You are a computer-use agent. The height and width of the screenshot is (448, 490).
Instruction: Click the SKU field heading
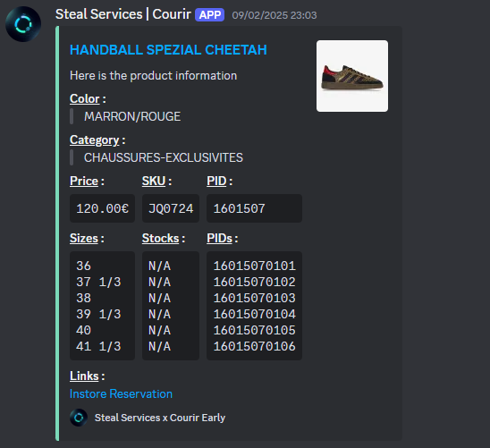(x=156, y=181)
